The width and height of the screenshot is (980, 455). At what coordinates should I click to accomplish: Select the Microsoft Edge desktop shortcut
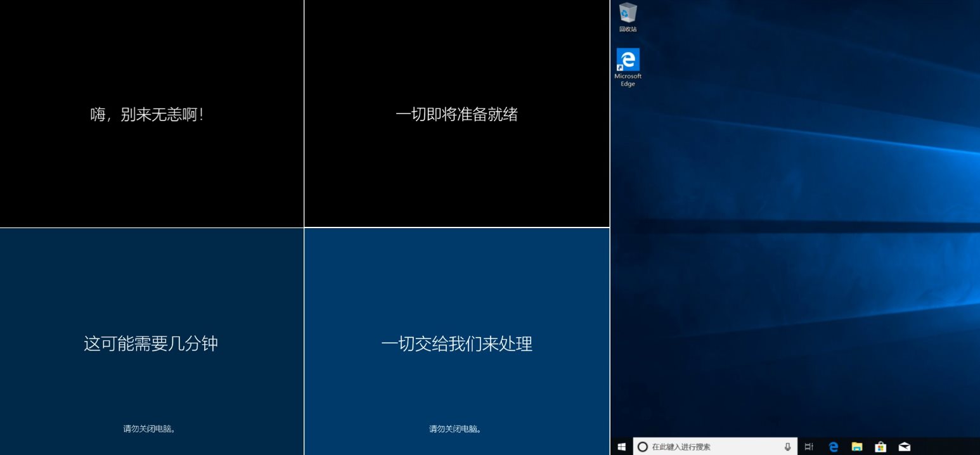point(628,67)
